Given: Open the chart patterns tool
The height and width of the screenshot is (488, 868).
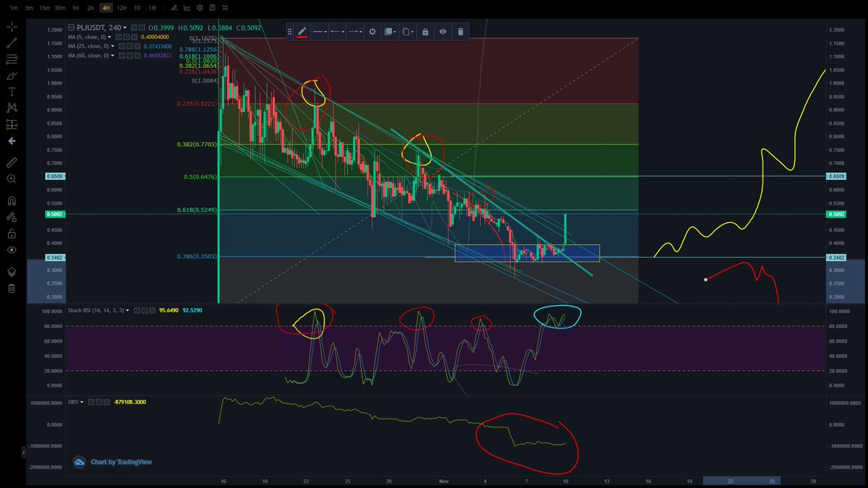Looking at the screenshot, I should coord(12,108).
